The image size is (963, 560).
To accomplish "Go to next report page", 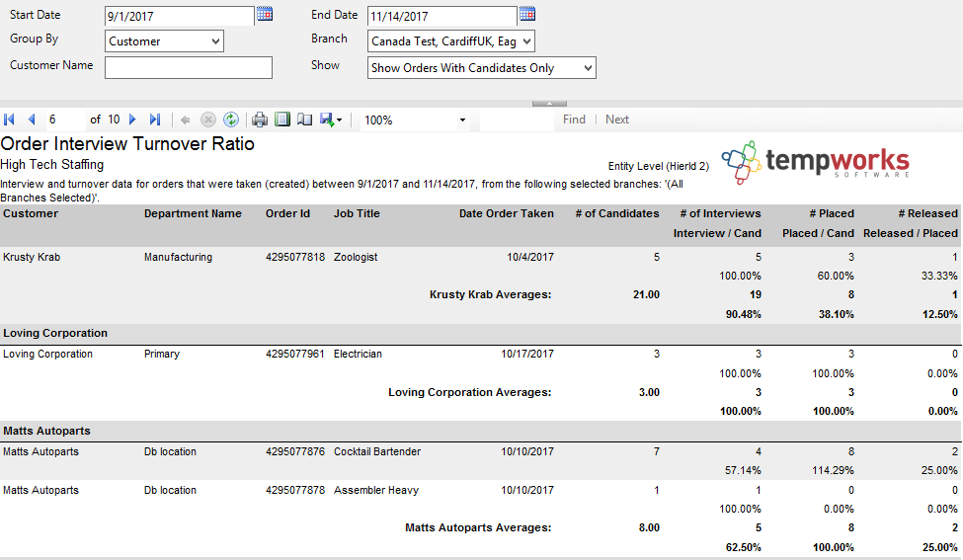I will pyautogui.click(x=133, y=120).
